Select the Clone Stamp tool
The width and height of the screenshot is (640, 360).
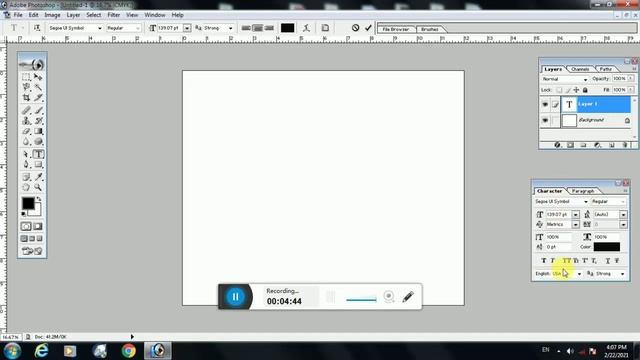(x=26, y=121)
